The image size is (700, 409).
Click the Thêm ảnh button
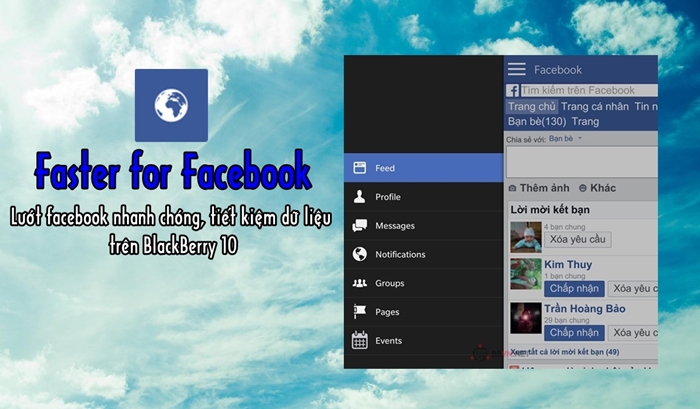tap(539, 188)
